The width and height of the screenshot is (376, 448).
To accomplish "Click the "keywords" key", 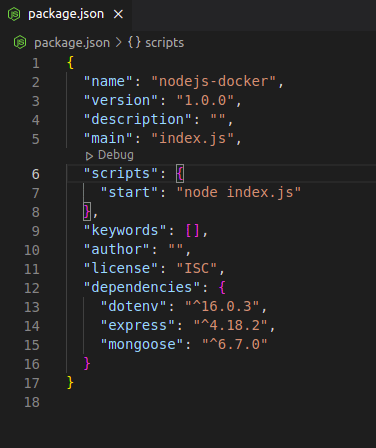I will click(125, 231).
